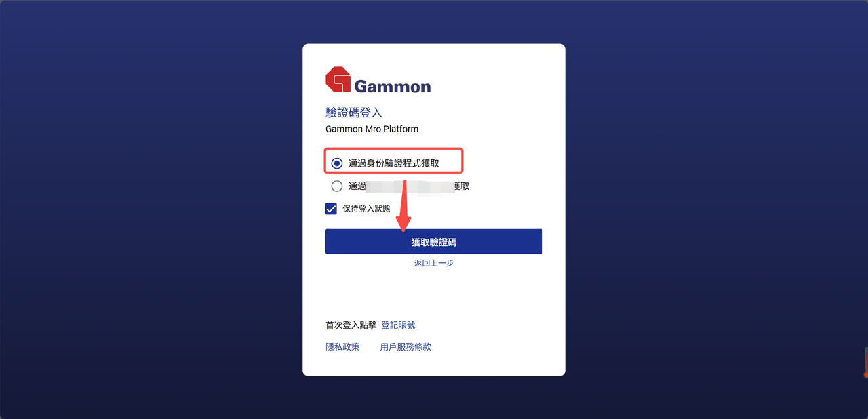Open the 隱私政策 link
This screenshot has width=868, height=419.
[x=342, y=347]
